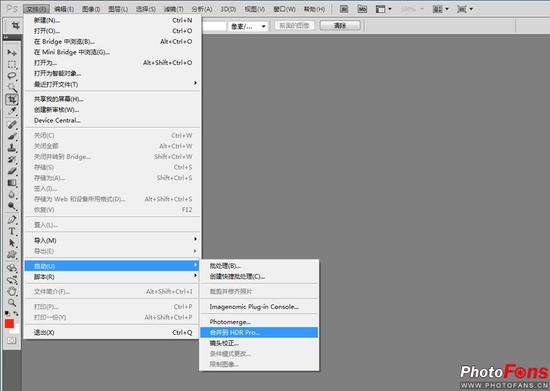
Task: Open the Screen Mode dropdown
Action: point(465,9)
